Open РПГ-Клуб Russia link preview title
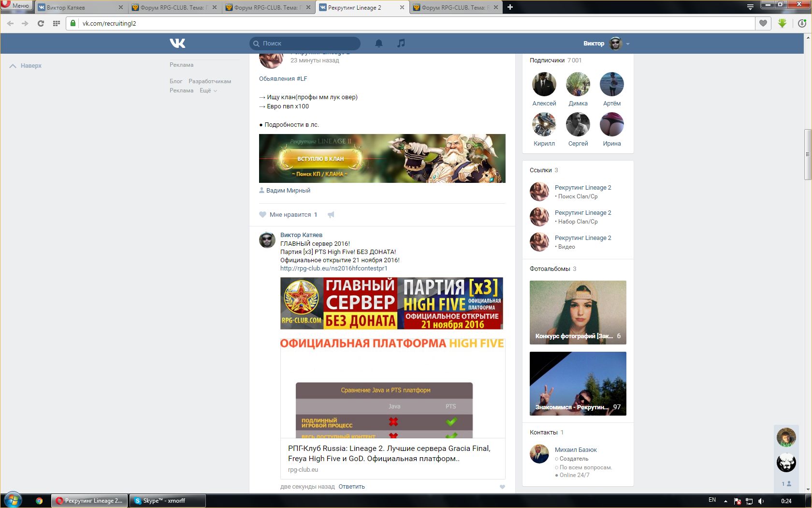Image resolution: width=812 pixels, height=508 pixels. tap(389, 453)
